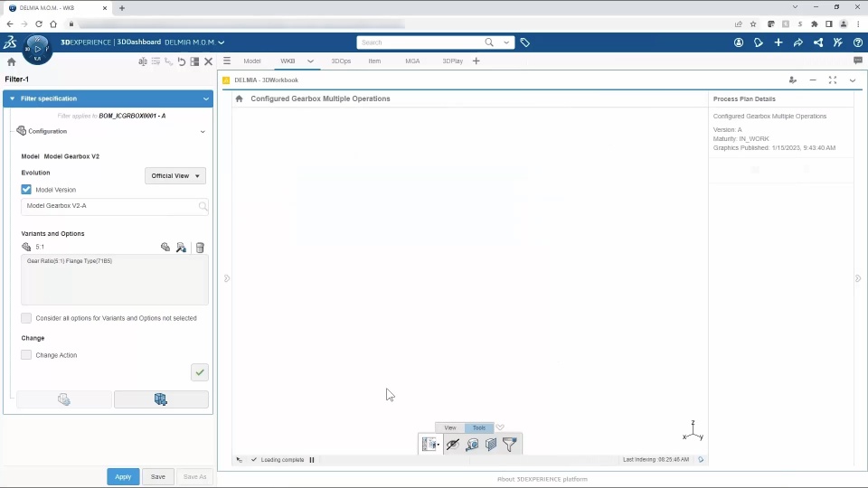Click the edit variants configuration icon
The image size is (868, 488).
(x=165, y=248)
